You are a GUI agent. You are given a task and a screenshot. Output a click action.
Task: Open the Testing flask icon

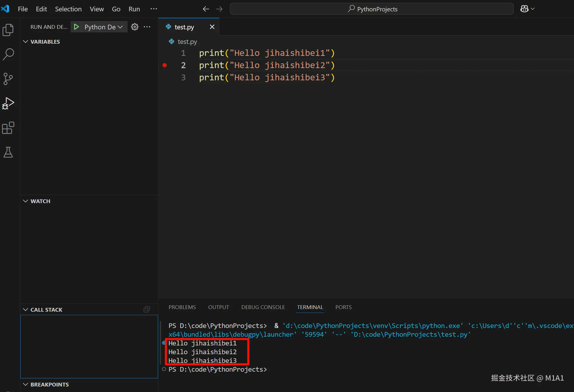[x=8, y=152]
